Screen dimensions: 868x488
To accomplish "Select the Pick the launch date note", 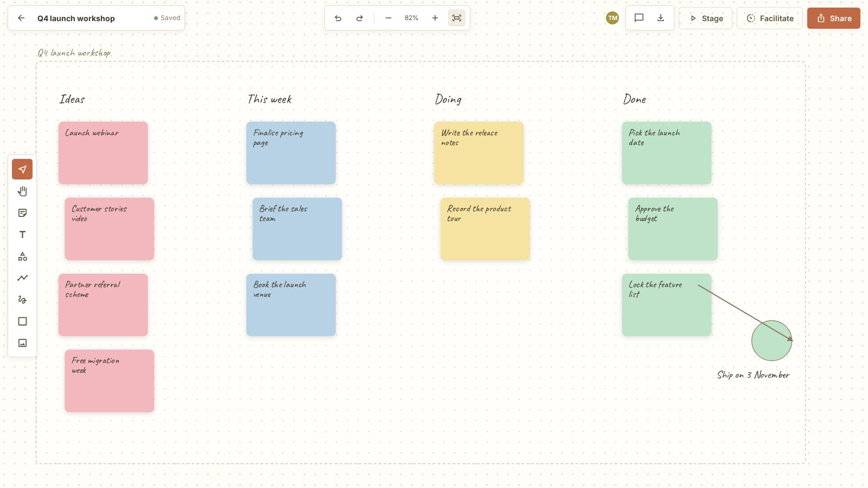I will pyautogui.click(x=667, y=153).
